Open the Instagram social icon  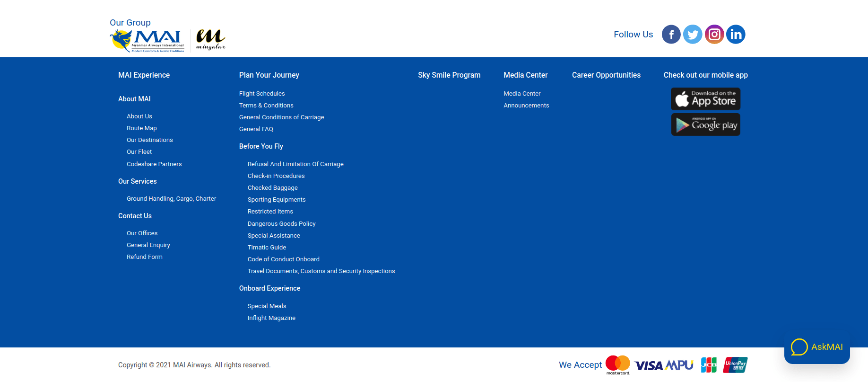(714, 35)
